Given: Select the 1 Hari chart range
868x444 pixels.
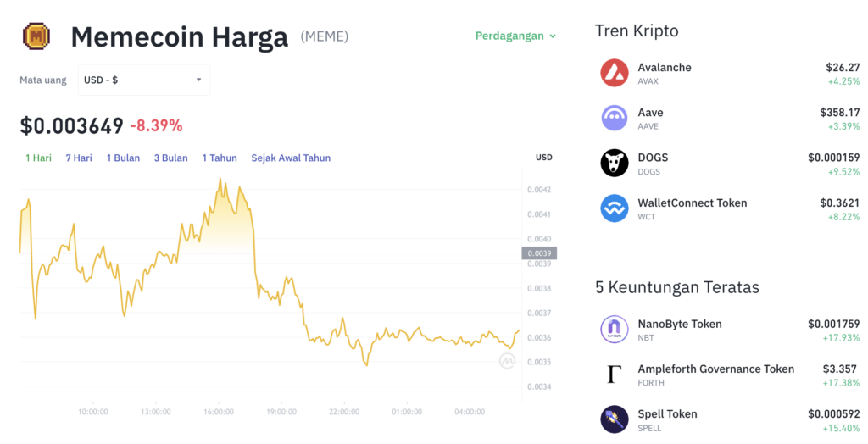Looking at the screenshot, I should point(38,158).
